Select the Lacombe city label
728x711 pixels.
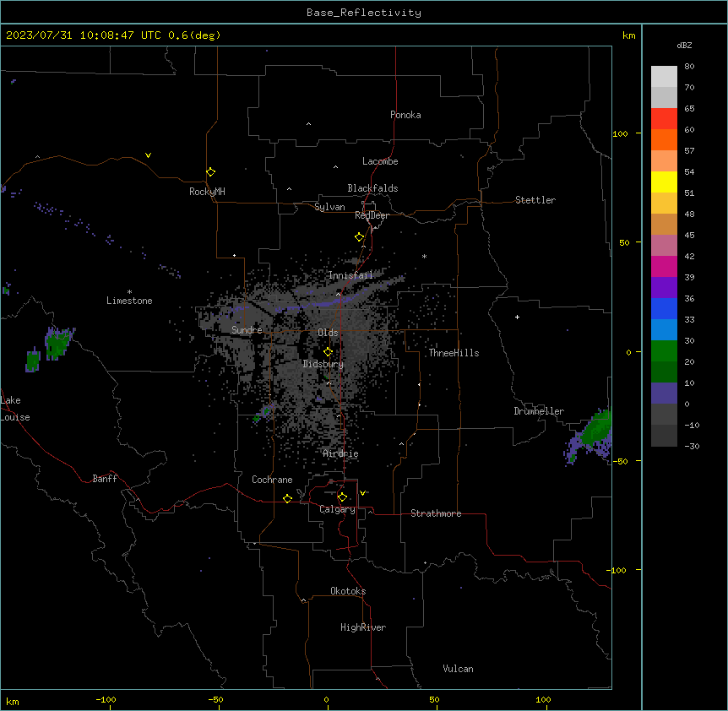click(380, 161)
